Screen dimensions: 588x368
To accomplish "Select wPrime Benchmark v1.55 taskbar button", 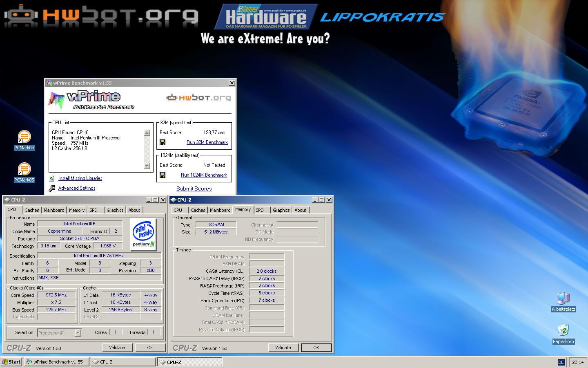I will coord(56,362).
